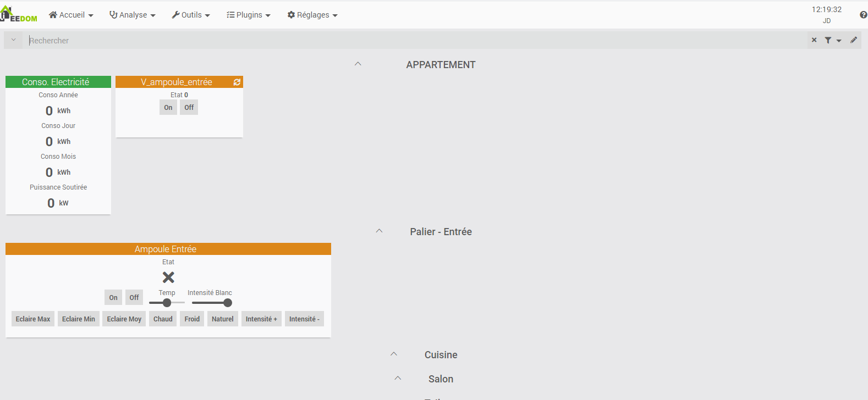Click the V_ampoule_entrée widget title
The width and height of the screenshot is (868, 400).
click(x=177, y=82)
